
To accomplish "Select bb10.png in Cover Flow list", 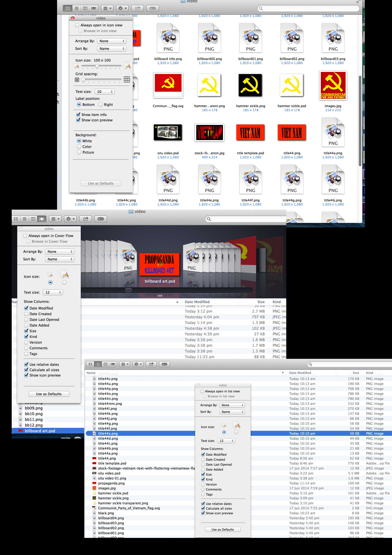I will click(x=34, y=414).
